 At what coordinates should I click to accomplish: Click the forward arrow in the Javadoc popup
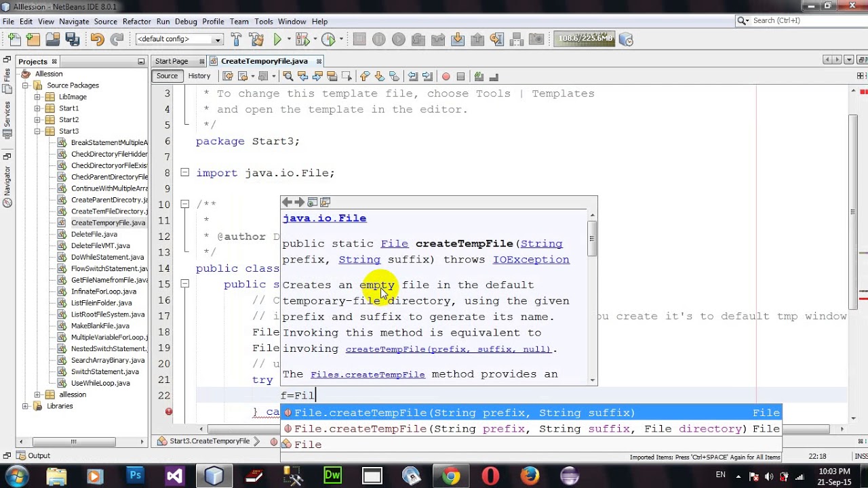coord(299,202)
